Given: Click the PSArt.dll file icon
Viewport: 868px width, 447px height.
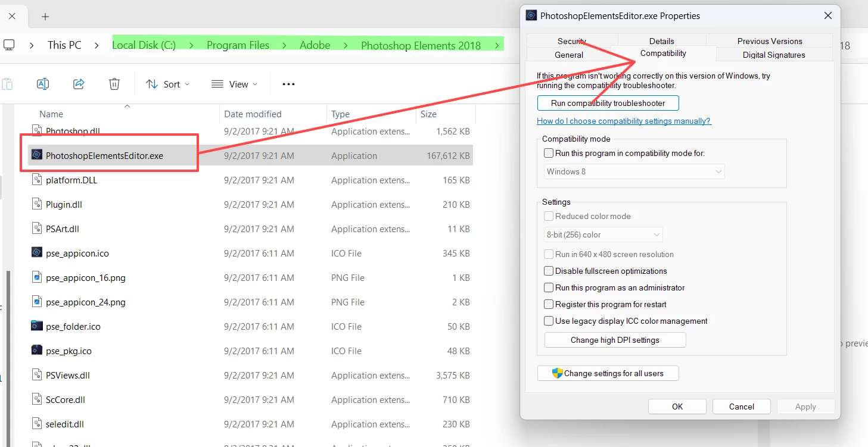Looking at the screenshot, I should pos(37,229).
